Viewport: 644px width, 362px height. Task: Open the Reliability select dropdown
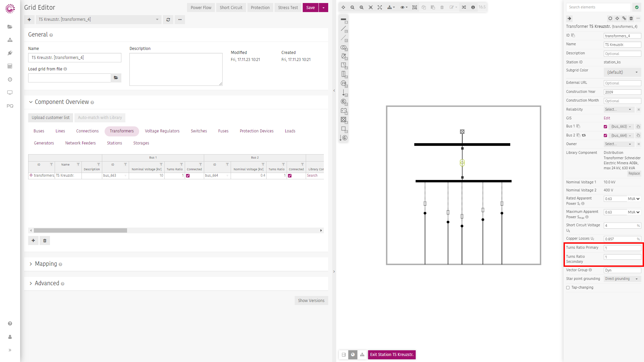(619, 110)
